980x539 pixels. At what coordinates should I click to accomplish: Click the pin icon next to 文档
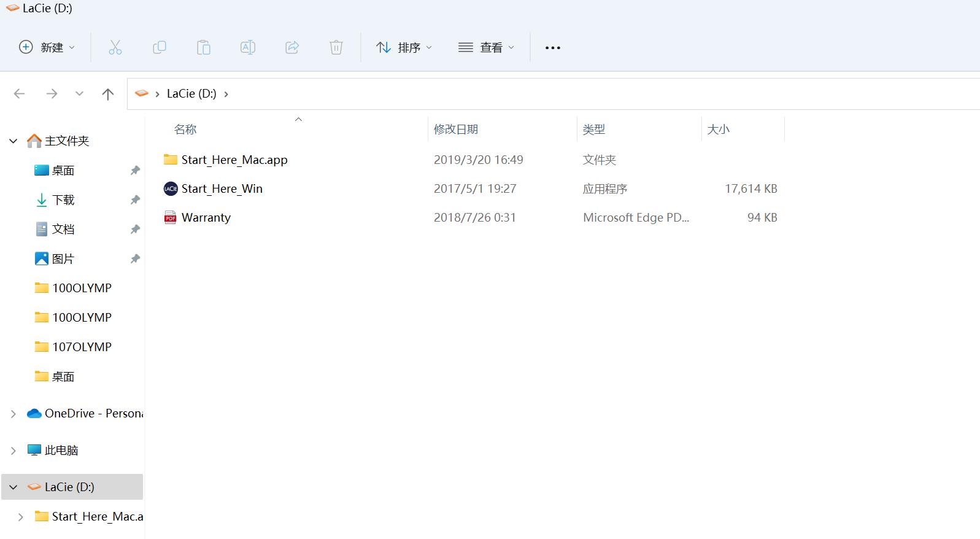coord(135,230)
